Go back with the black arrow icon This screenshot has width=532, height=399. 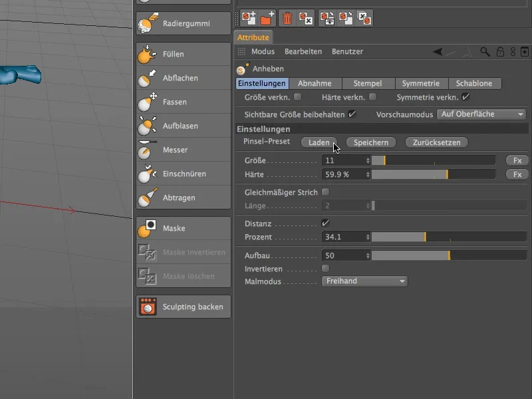438,52
